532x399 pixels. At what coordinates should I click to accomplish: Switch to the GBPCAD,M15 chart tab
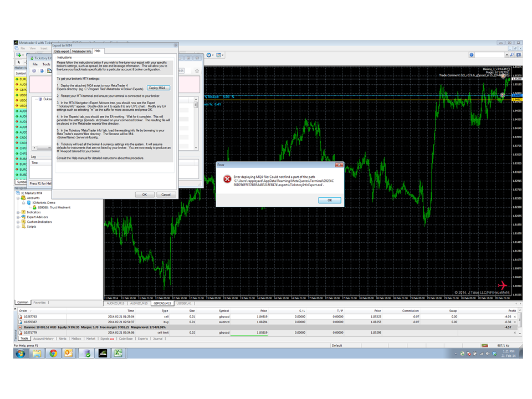[x=162, y=303]
